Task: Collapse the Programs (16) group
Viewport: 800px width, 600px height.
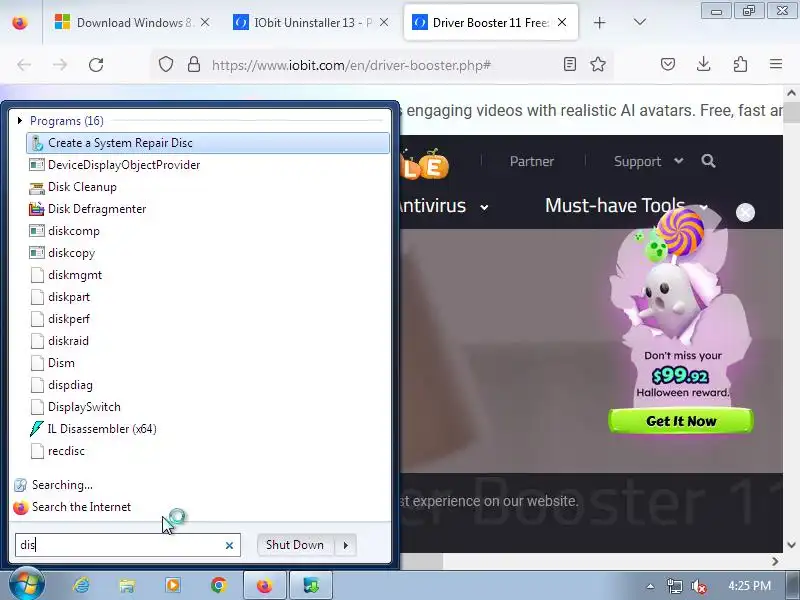Action: (x=20, y=120)
